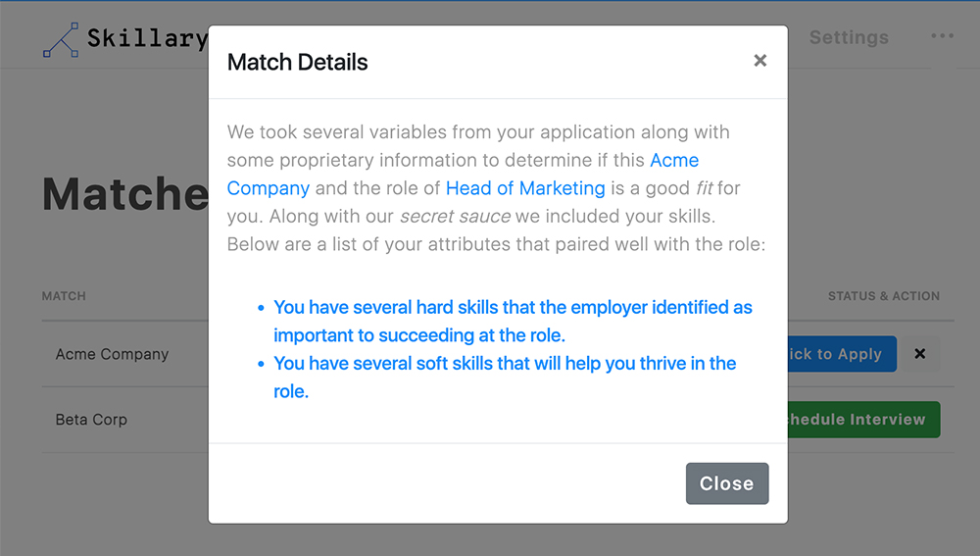Click the hard skills bullet point
This screenshot has height=556, width=980.
[512, 321]
